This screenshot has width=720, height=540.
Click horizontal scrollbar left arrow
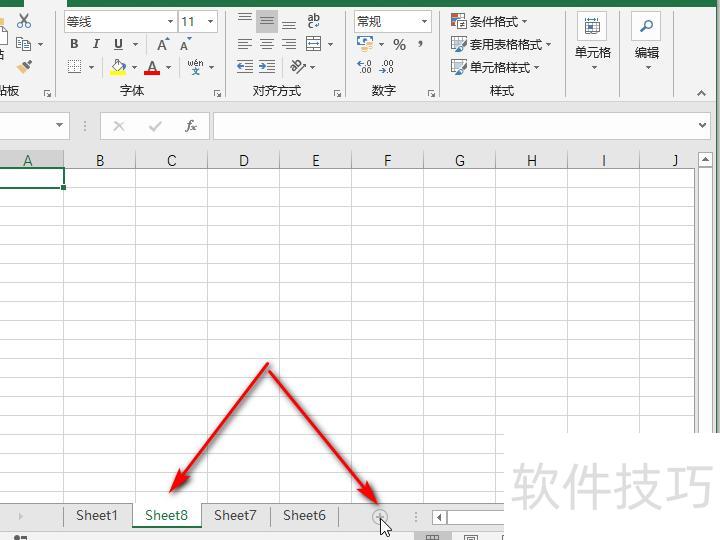coord(439,518)
